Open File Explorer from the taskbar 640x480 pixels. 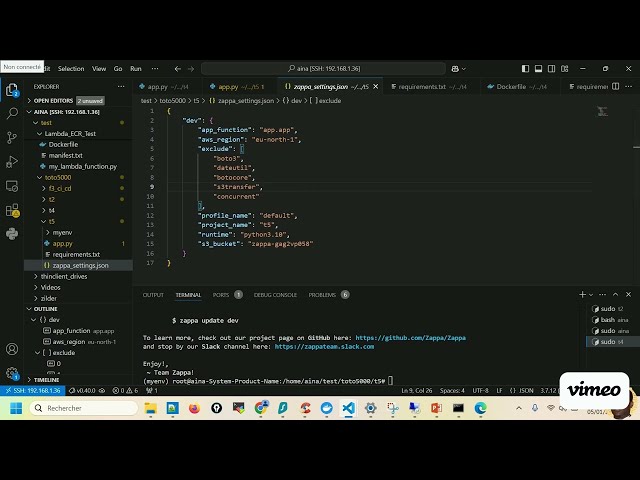[151, 408]
